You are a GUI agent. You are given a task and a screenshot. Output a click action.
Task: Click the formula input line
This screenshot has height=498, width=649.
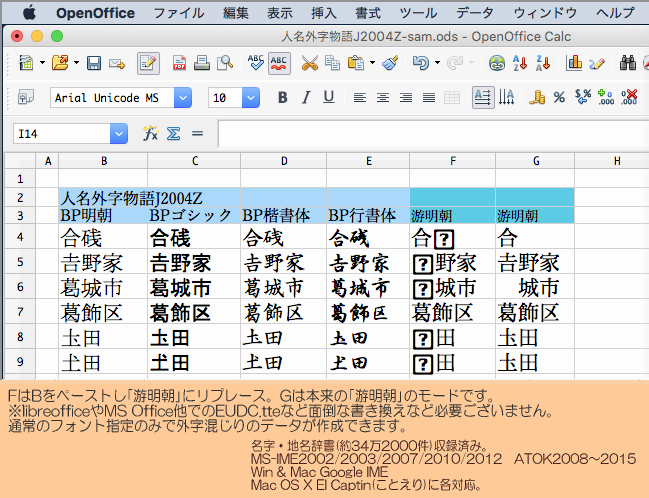(433, 133)
